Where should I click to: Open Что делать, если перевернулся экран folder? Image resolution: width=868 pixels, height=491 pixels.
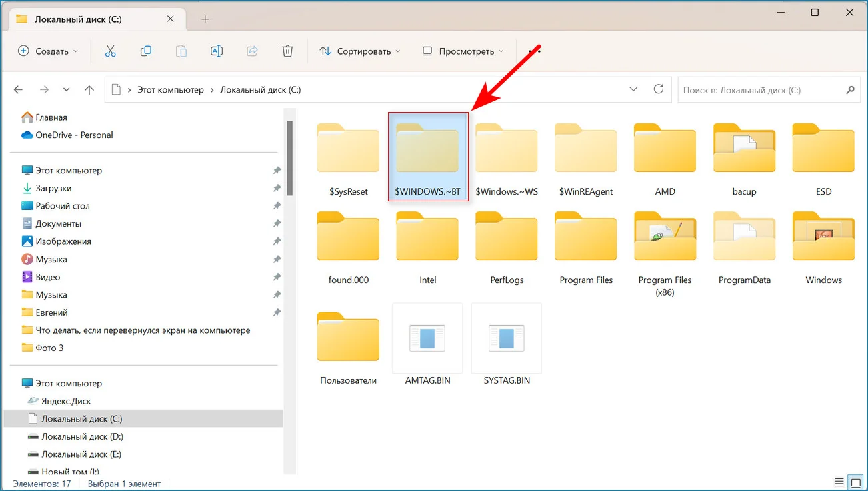click(x=135, y=330)
